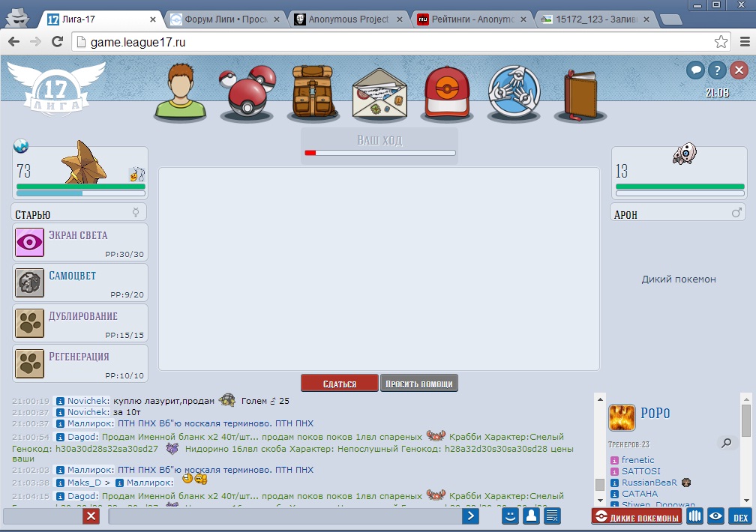
Task: Click the browser back arrow
Action: coord(14,42)
